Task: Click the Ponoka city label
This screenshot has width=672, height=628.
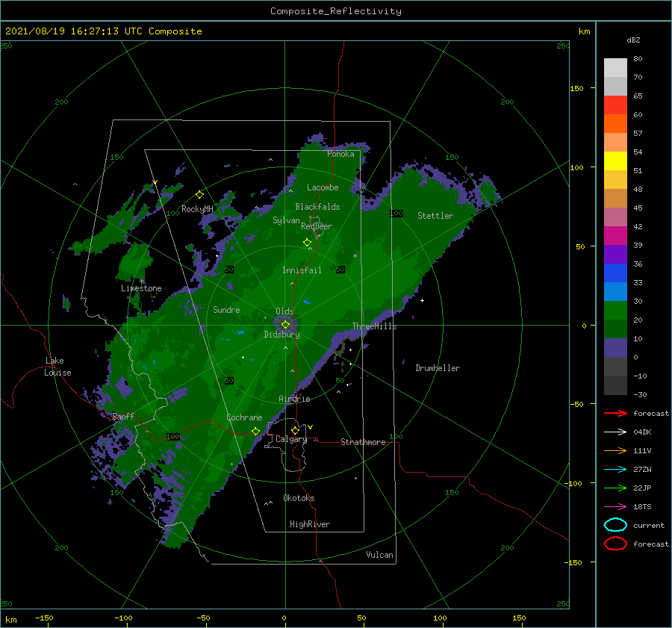Action: click(340, 154)
